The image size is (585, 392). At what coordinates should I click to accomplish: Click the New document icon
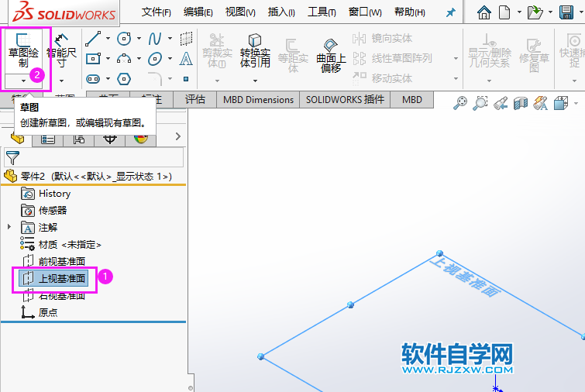(x=504, y=12)
